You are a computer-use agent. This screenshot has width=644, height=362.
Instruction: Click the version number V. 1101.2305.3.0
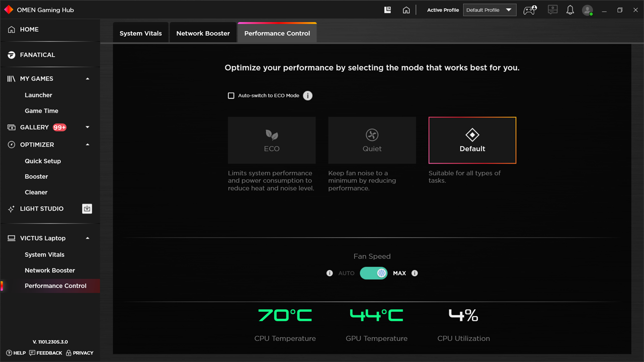tap(50, 342)
